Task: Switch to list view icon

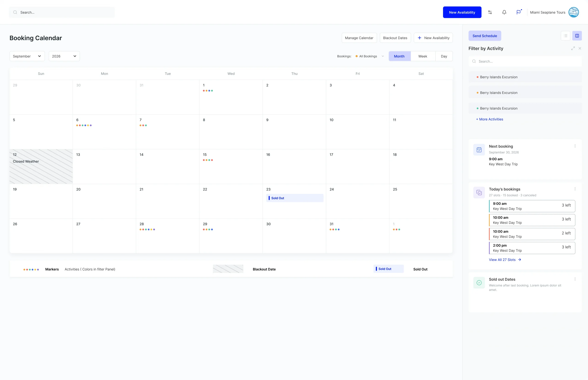Action: 565,36
